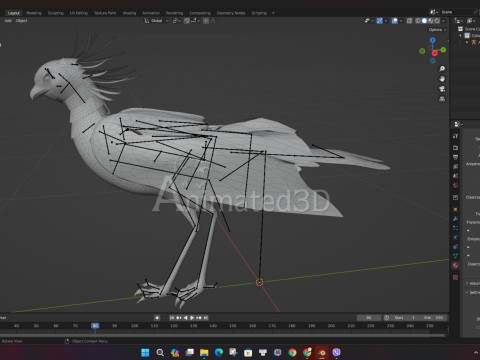
Task: Open the Modifiers properties wrench tab
Action: 455,219
